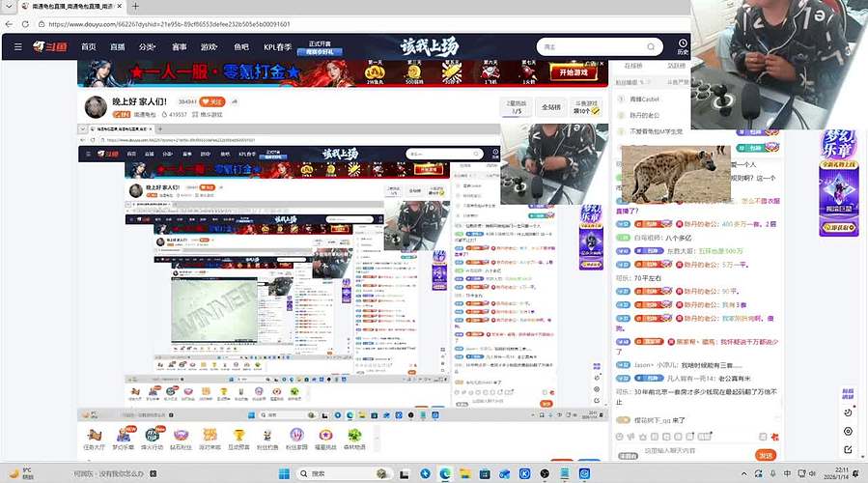The image size is (868, 483).
Task: Open the 福星挑战 activity icon
Action: [325, 439]
